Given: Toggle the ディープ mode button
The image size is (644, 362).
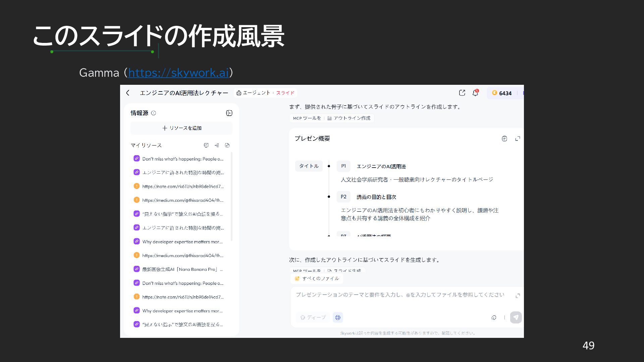Looking at the screenshot, I should 313,317.
